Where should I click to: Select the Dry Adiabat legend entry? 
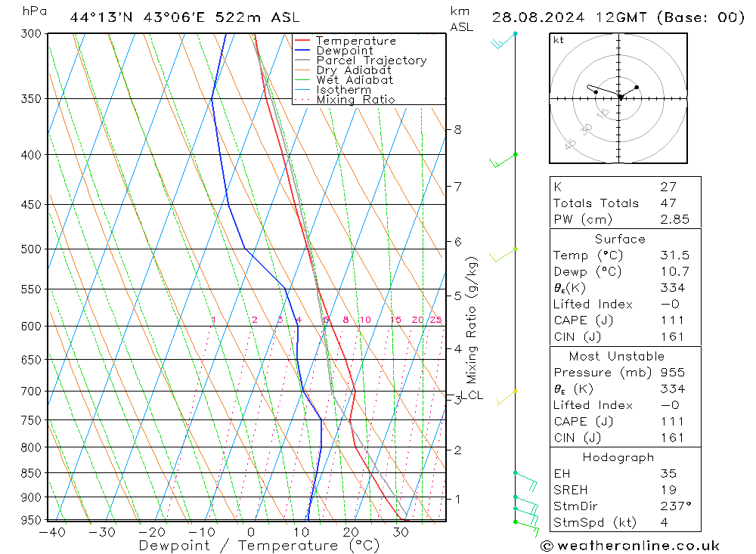[354, 70]
